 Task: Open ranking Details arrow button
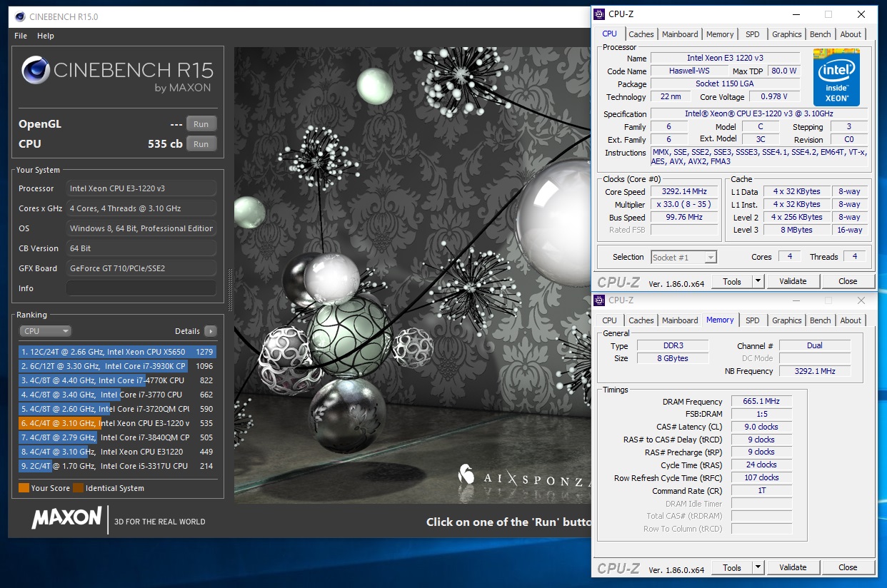pyautogui.click(x=210, y=331)
